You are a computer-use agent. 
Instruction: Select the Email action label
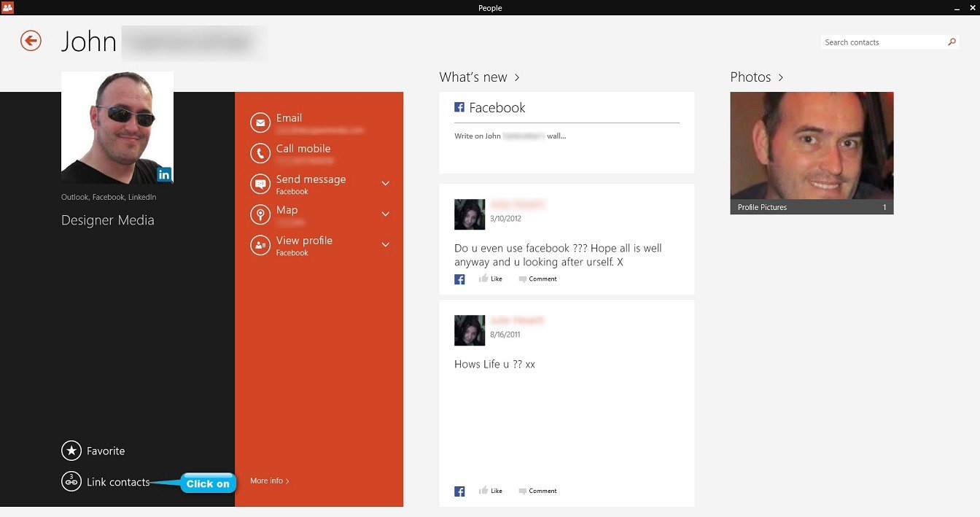289,117
